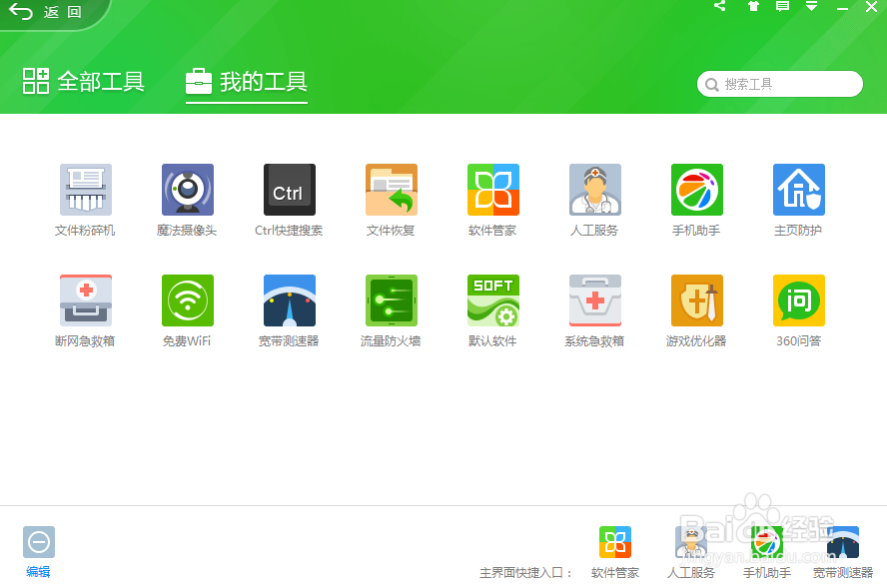887x588 pixels.
Task: Open the 默认软件 default software tool
Action: coord(492,300)
